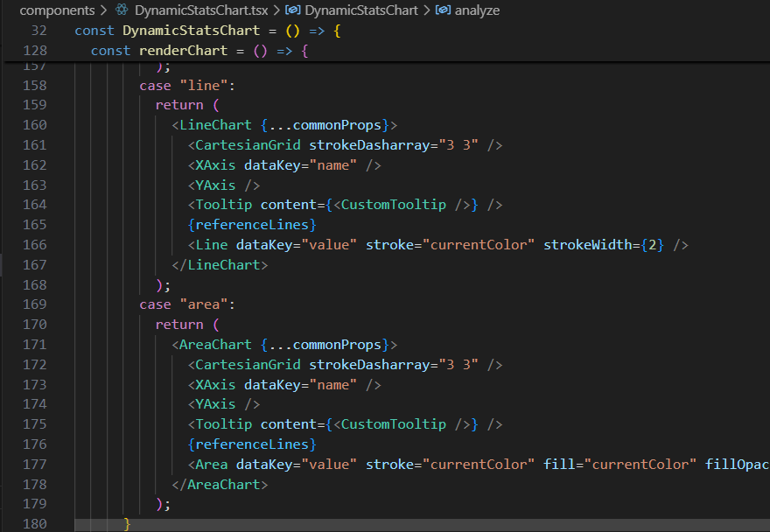The width and height of the screenshot is (770, 532).
Task: Click strokeWidth={2} attribute on Line element
Action: point(604,245)
